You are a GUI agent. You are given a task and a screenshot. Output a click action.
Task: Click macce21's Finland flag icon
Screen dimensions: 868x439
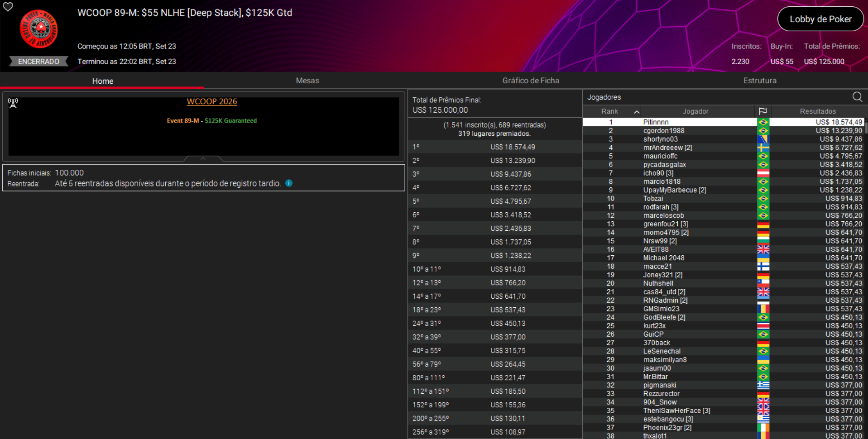coord(763,267)
